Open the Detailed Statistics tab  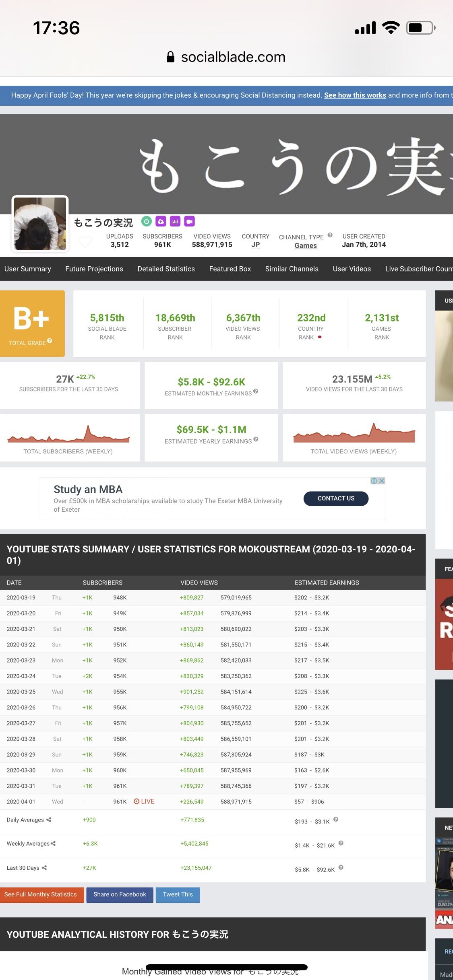pyautogui.click(x=166, y=269)
